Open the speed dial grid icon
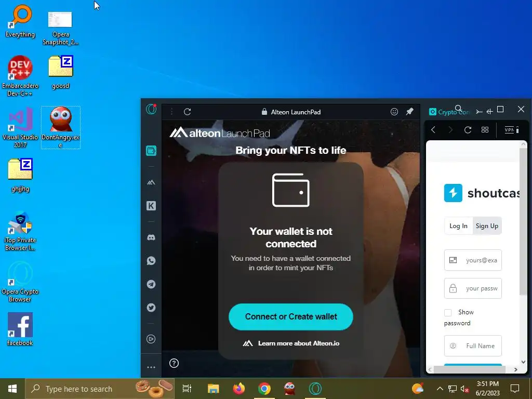The width and height of the screenshot is (532, 399). (485, 129)
